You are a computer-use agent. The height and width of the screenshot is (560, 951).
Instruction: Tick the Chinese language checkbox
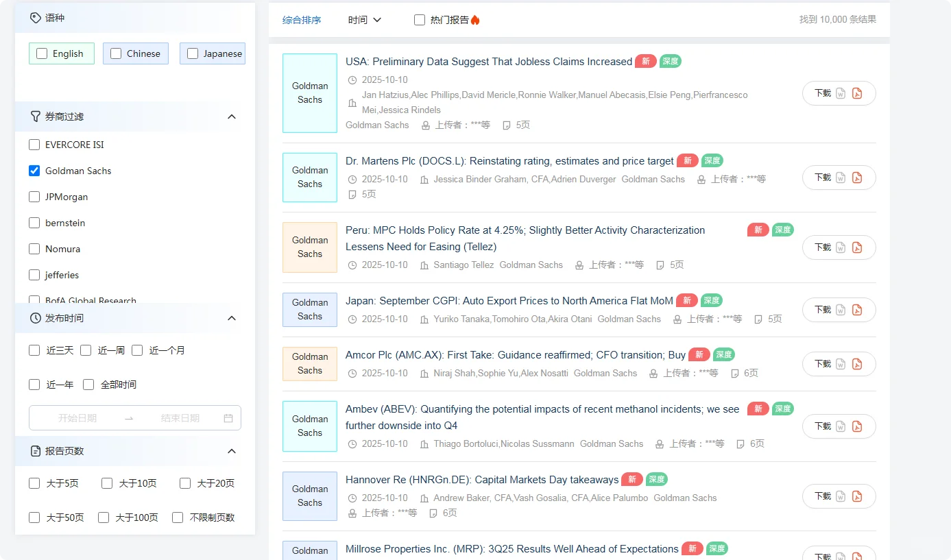pos(116,53)
